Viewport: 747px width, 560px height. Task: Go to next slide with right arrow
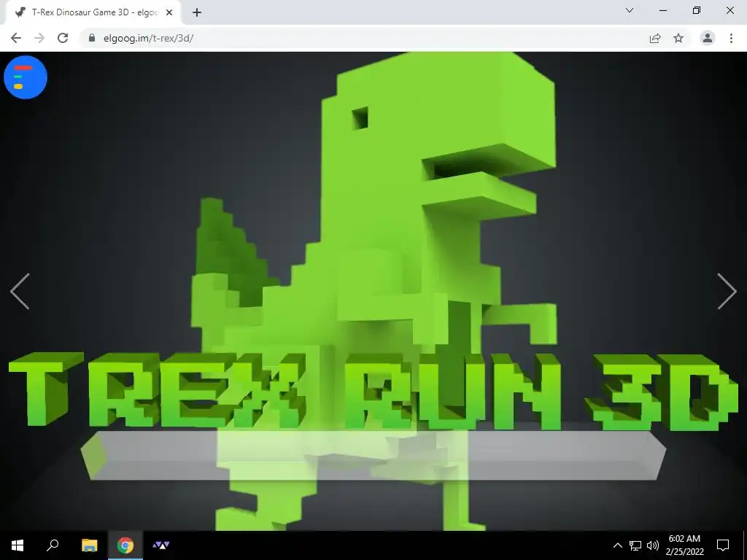[727, 291]
